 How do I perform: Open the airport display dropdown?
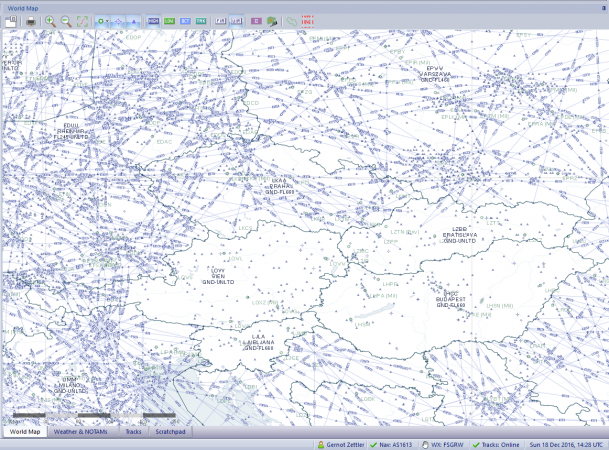click(x=102, y=20)
